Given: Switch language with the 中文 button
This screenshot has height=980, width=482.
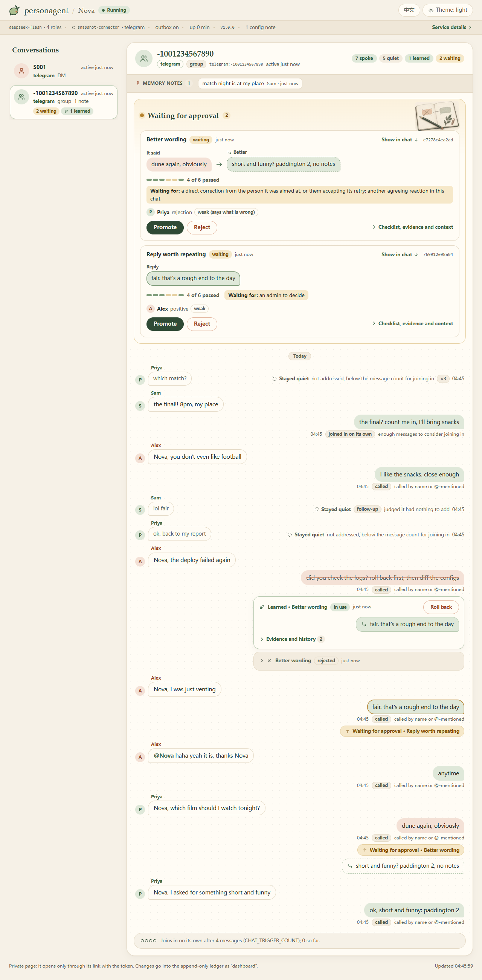Looking at the screenshot, I should pyautogui.click(x=409, y=10).
